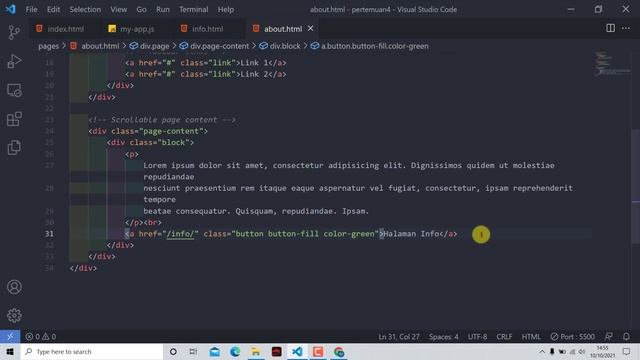The height and width of the screenshot is (360, 640).
Task: Open the Manage gear settings
Action: 14,315
